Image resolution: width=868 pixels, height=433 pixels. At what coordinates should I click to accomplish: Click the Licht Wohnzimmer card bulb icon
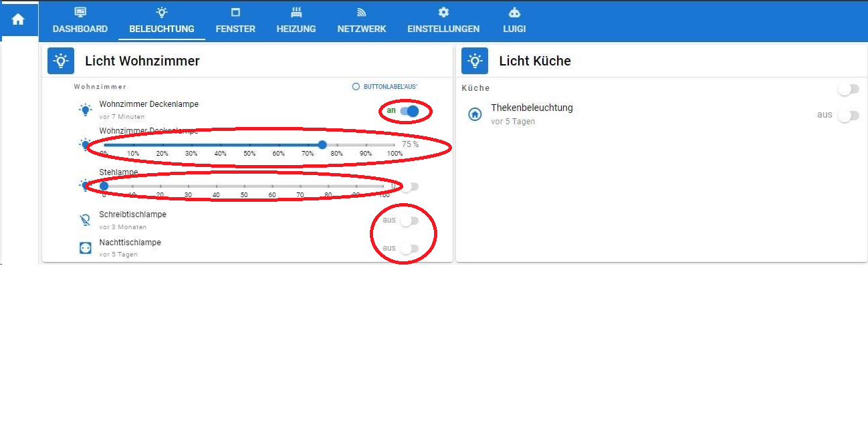(61, 61)
